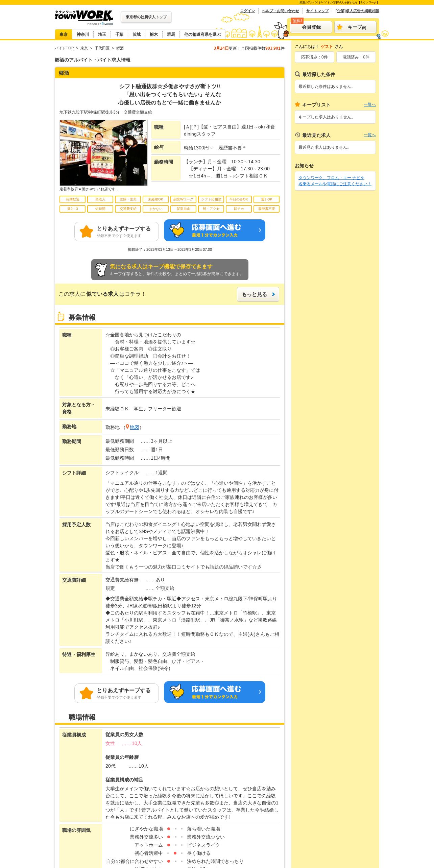The width and height of the screenshot is (434, 868).
Task: Click the 応募済み：0件 box
Action: pyautogui.click(x=314, y=57)
